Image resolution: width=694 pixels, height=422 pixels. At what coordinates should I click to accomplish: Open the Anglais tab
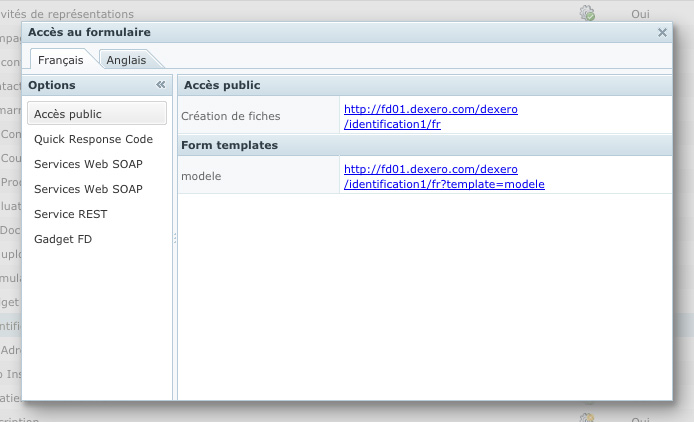coord(126,61)
